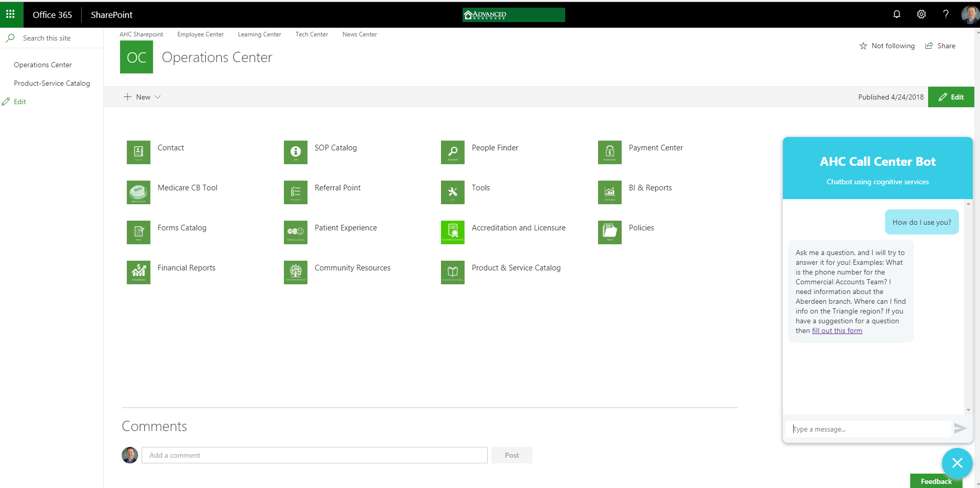Open the Office 365 app launcher grid
This screenshot has height=488, width=980.
pos(10,14)
